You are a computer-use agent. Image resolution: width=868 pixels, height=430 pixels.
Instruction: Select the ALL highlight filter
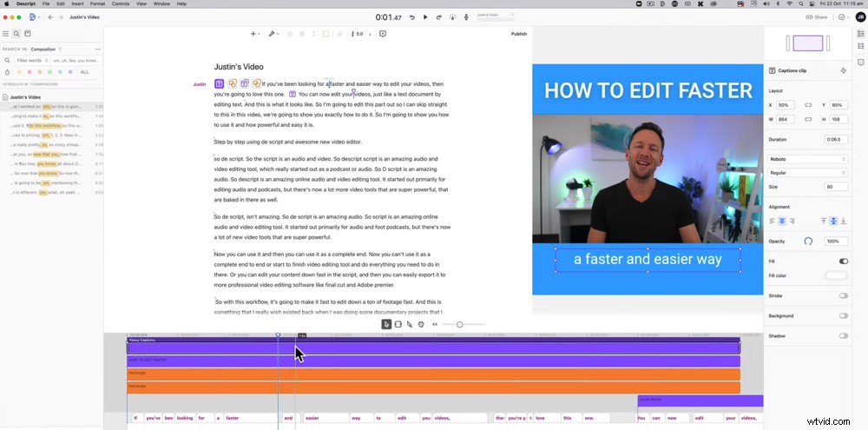click(x=84, y=72)
